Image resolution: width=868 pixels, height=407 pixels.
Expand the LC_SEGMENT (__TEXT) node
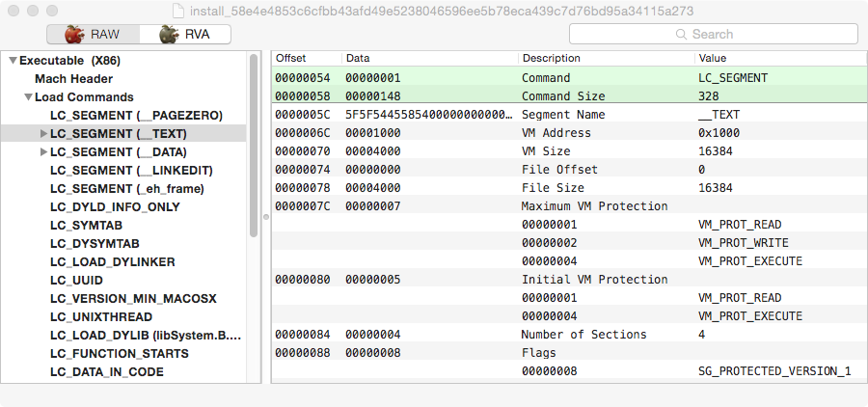point(43,134)
